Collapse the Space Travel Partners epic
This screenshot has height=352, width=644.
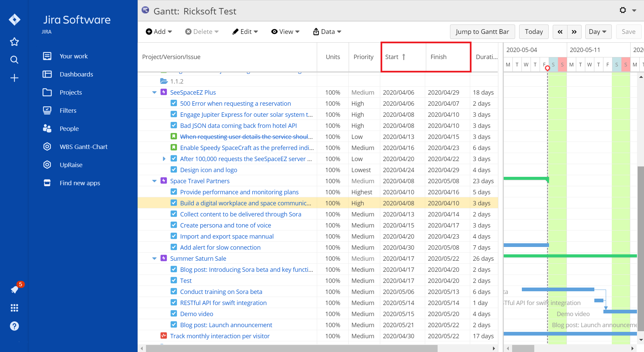pos(154,181)
